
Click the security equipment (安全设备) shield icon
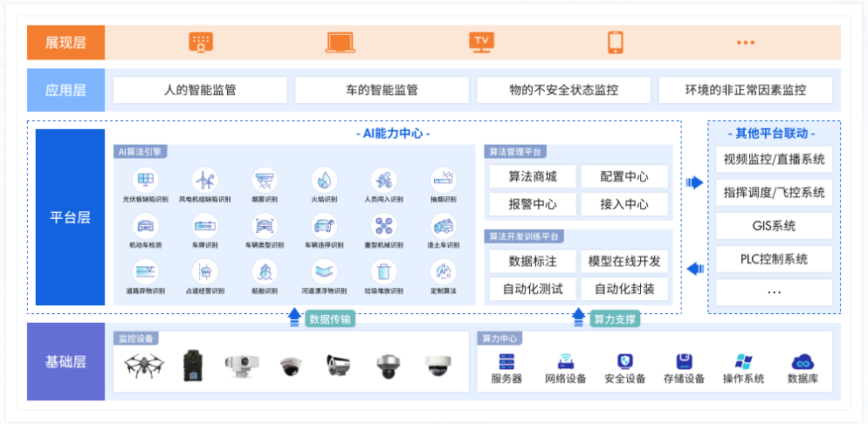625,362
